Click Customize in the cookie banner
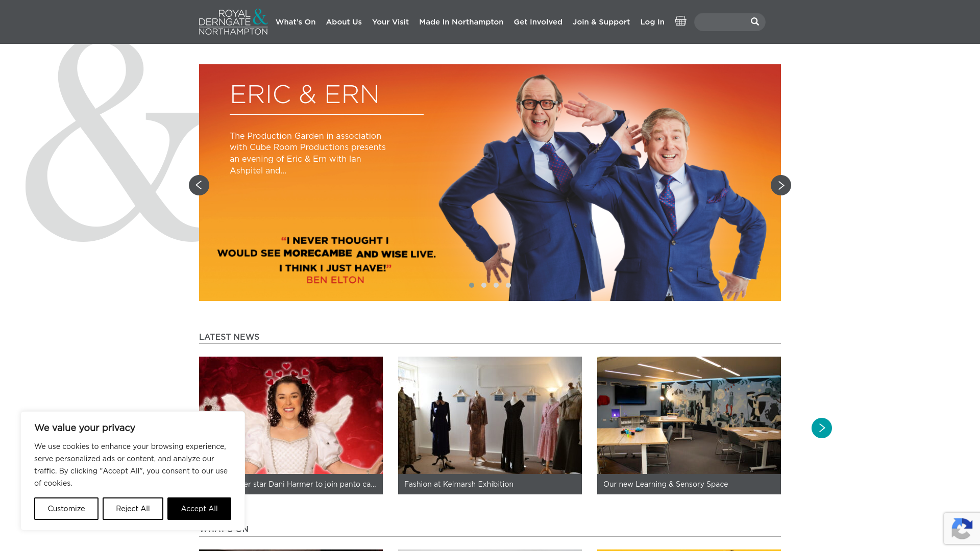 66,509
